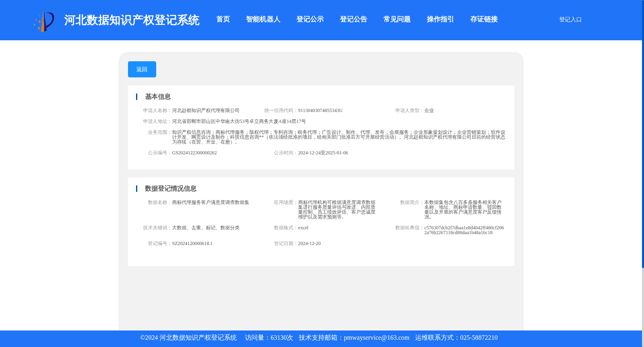Open 常见问题 section
This screenshot has height=347, width=644.
pos(397,19)
